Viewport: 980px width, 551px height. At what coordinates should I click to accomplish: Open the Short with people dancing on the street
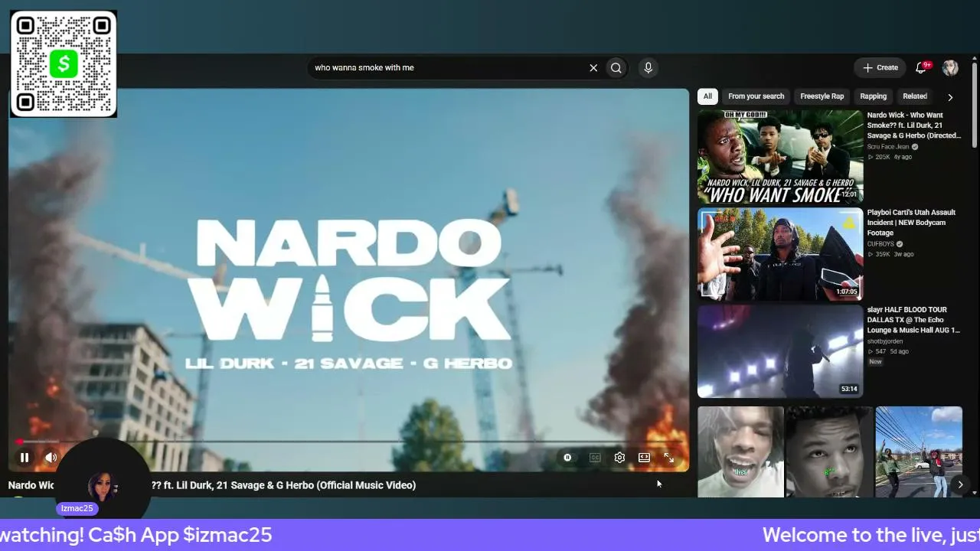(919, 452)
